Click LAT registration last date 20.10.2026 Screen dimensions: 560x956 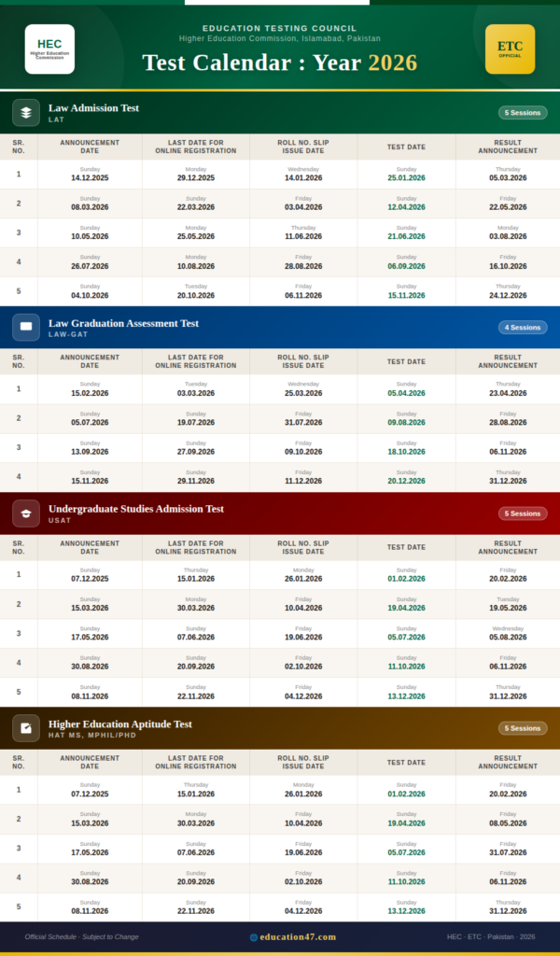pos(196,295)
